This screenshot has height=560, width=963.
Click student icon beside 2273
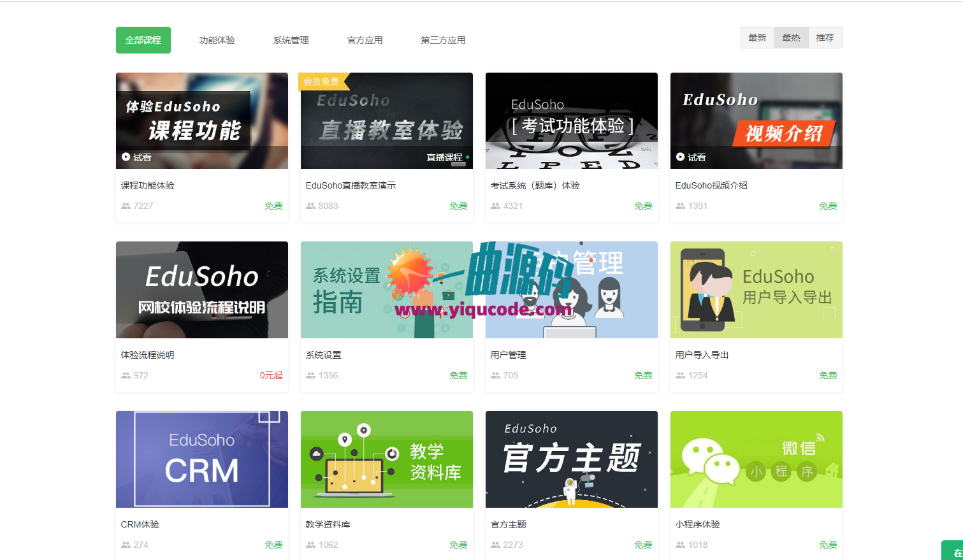[495, 545]
